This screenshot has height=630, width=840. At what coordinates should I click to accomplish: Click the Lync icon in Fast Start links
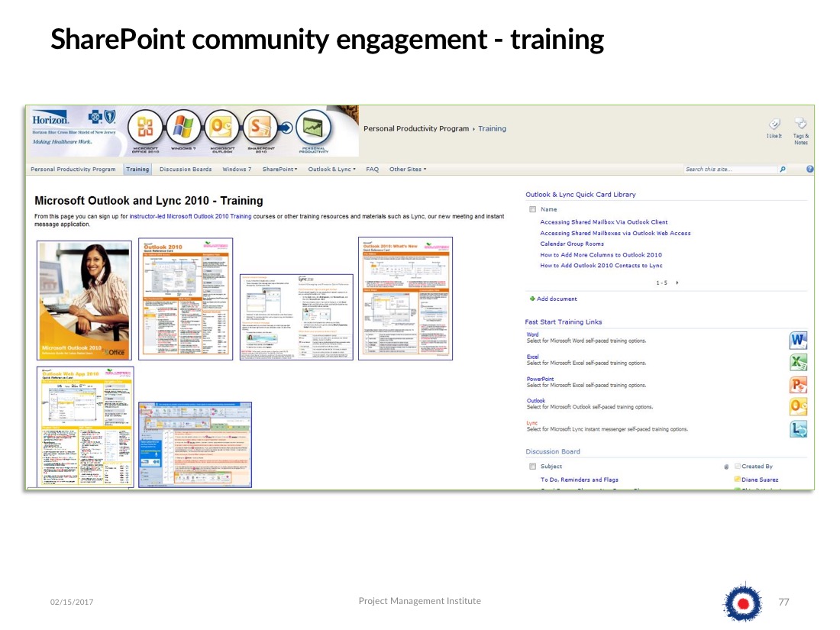click(798, 429)
